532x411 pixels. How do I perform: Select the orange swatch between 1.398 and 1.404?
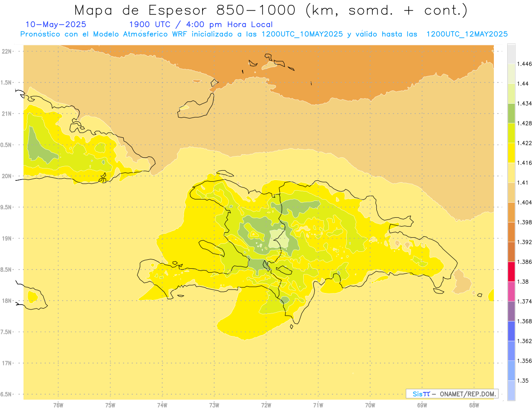(x=511, y=212)
